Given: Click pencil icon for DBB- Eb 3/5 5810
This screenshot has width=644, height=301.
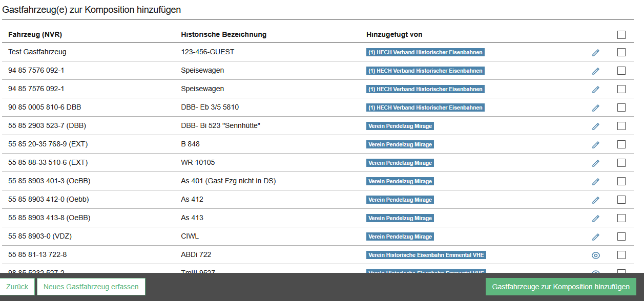Looking at the screenshot, I should tap(595, 108).
